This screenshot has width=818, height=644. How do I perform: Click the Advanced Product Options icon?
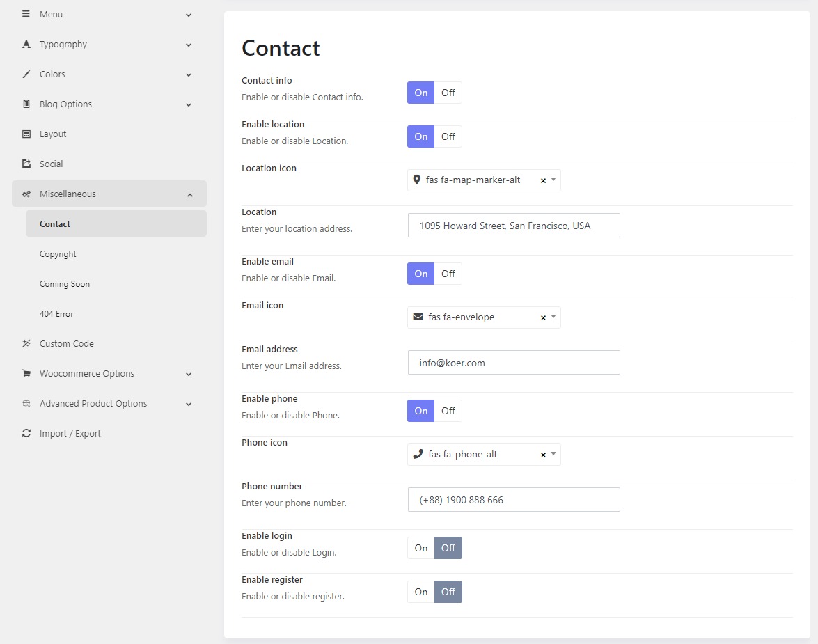26,403
